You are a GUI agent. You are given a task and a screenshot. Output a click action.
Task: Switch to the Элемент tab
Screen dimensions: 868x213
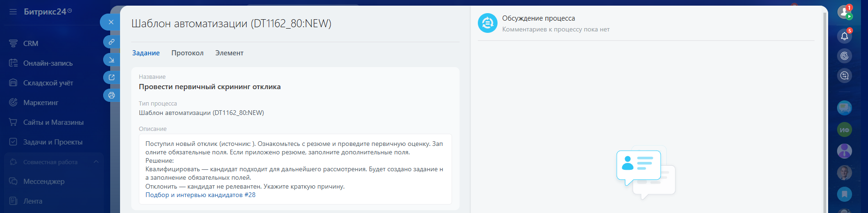[x=229, y=53]
